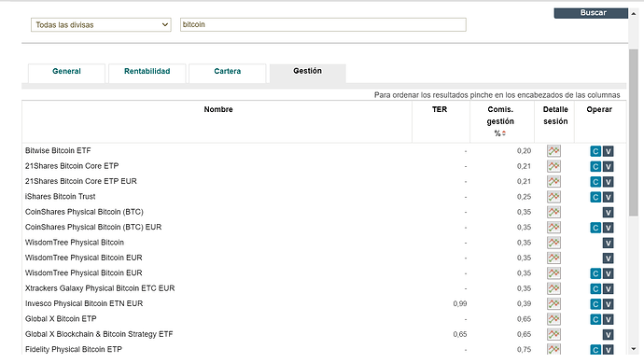Click the Buscar search button
Image resolution: width=644 pixels, height=363 pixels.
[591, 13]
